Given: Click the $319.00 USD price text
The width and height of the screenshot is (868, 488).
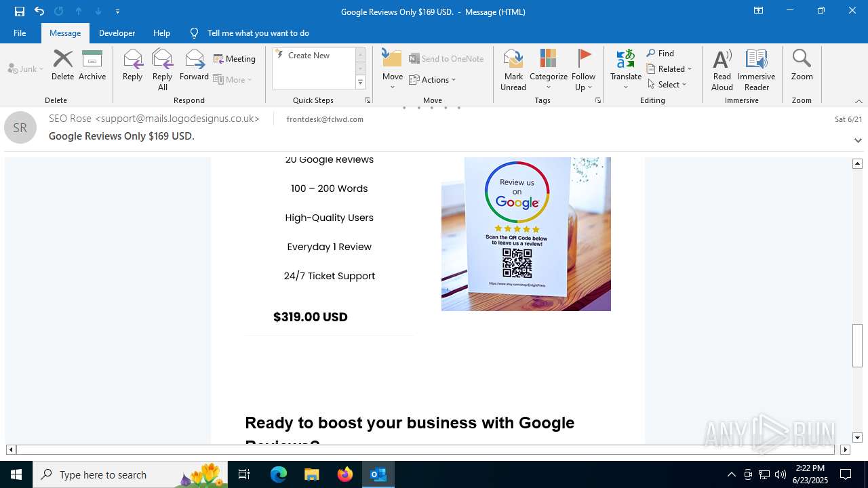Looking at the screenshot, I should pyautogui.click(x=311, y=317).
